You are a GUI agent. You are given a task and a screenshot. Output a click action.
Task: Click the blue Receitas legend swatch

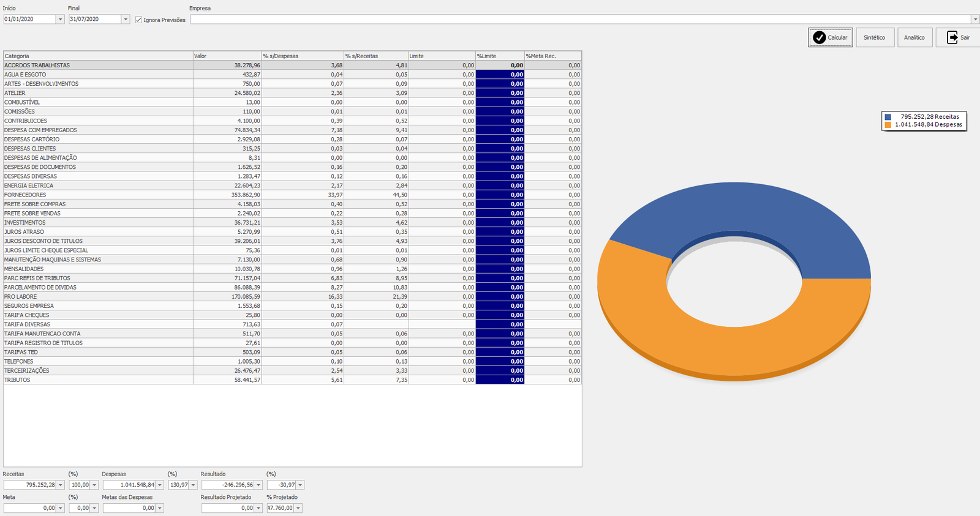point(888,117)
